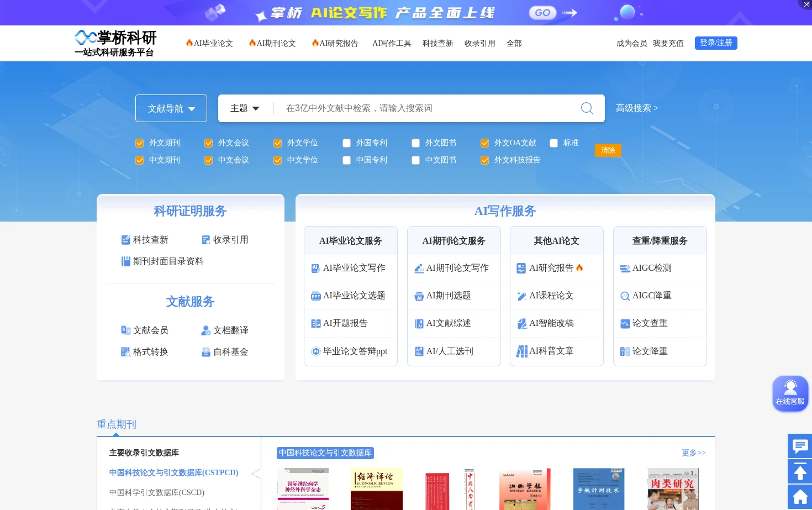Enable the 中国专利 checkbox
Image resolution: width=812 pixels, height=510 pixels.
tap(347, 160)
